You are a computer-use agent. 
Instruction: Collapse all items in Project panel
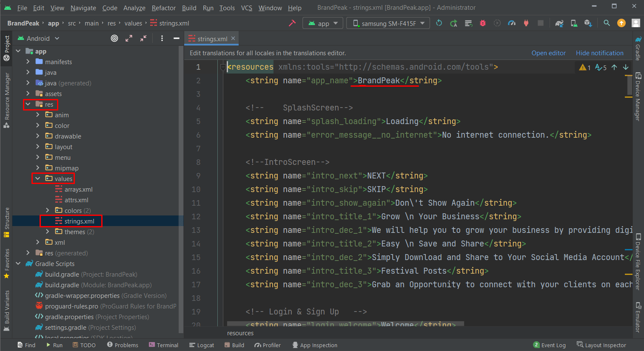tap(143, 38)
